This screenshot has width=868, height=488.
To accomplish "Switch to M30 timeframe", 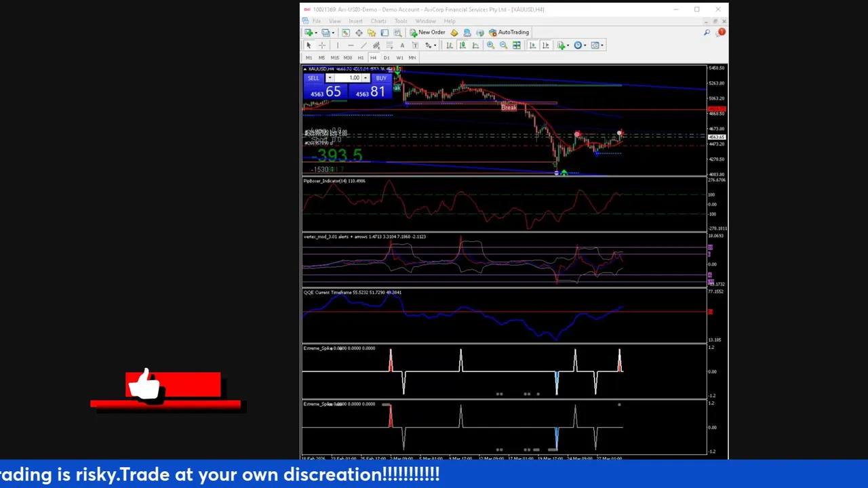I will point(348,58).
